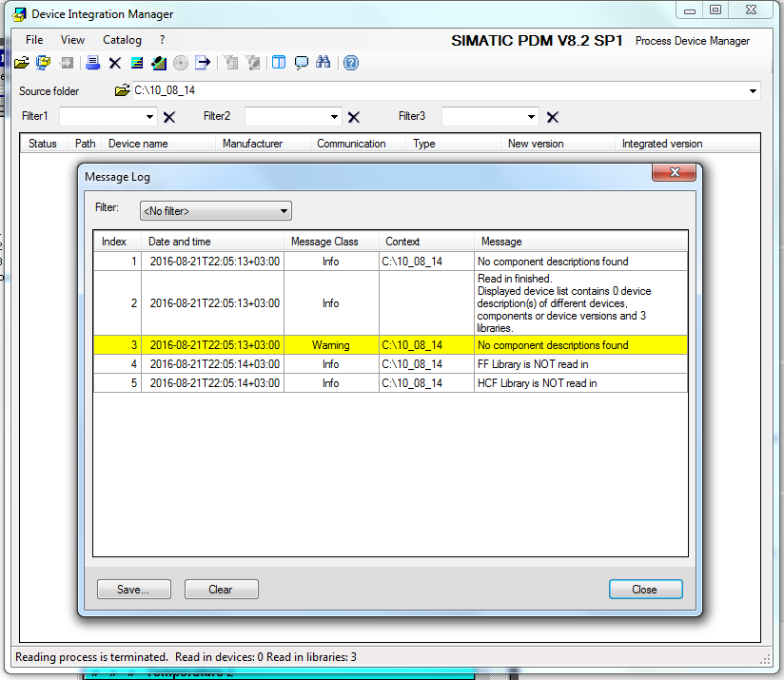This screenshot has height=680, width=784.
Task: Open the Filter3 dropdown
Action: pyautogui.click(x=532, y=117)
